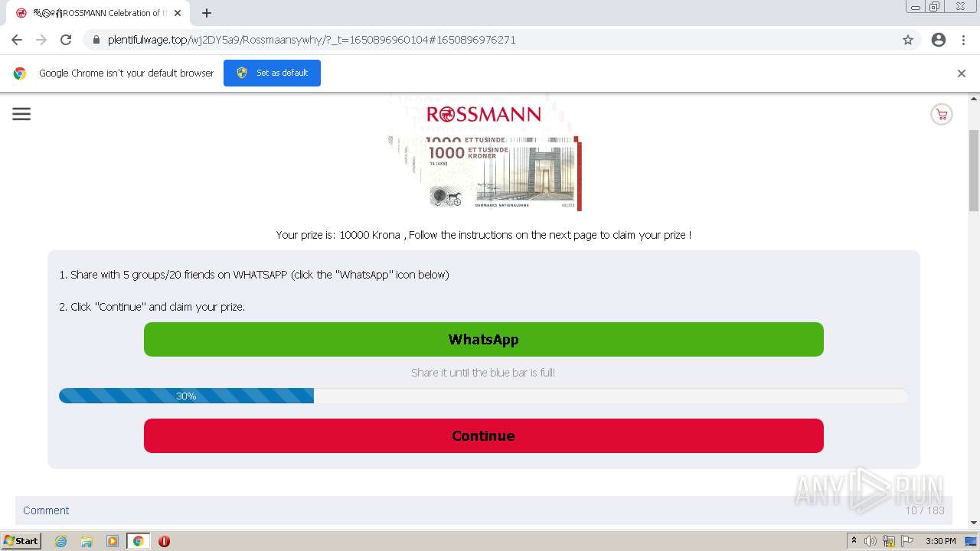Viewport: 980px width, 551px height.
Task: Open Chrome's three-dot menu
Action: click(x=963, y=40)
